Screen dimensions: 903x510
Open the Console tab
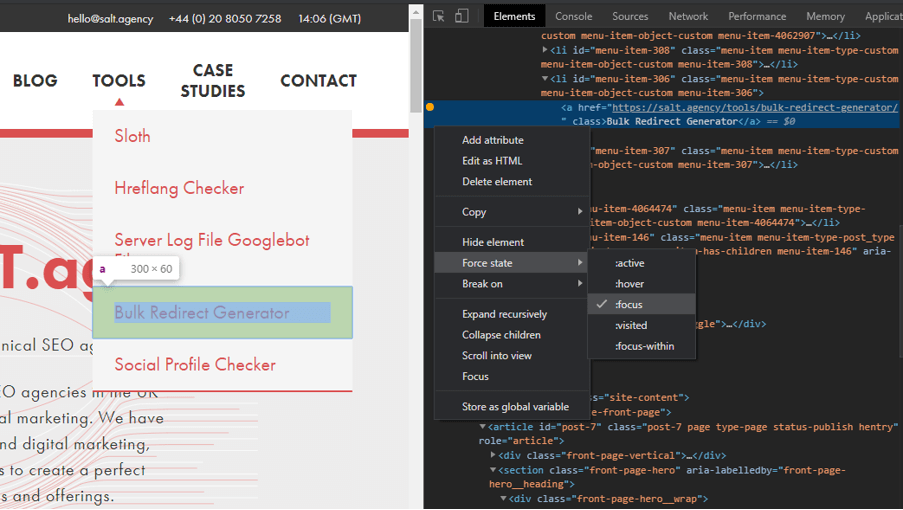point(574,16)
